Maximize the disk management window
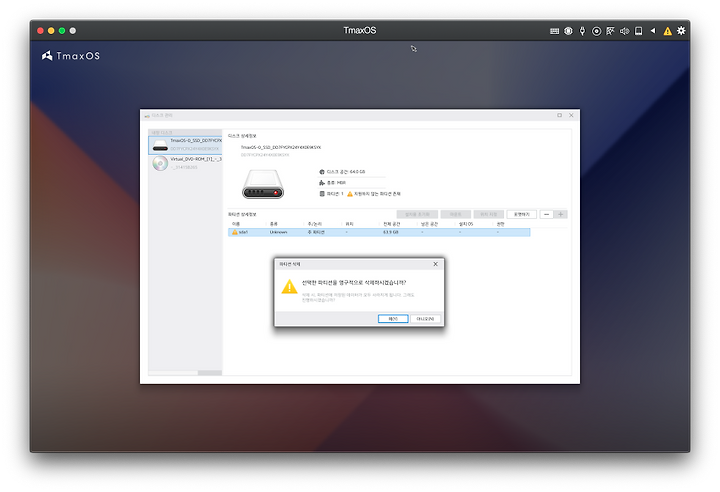Screen dimensions: 720x492 point(559,115)
